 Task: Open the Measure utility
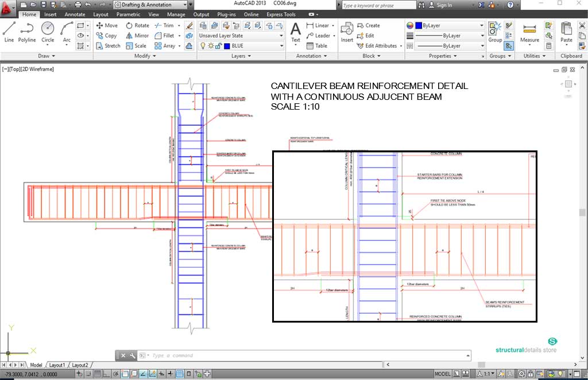click(x=529, y=32)
